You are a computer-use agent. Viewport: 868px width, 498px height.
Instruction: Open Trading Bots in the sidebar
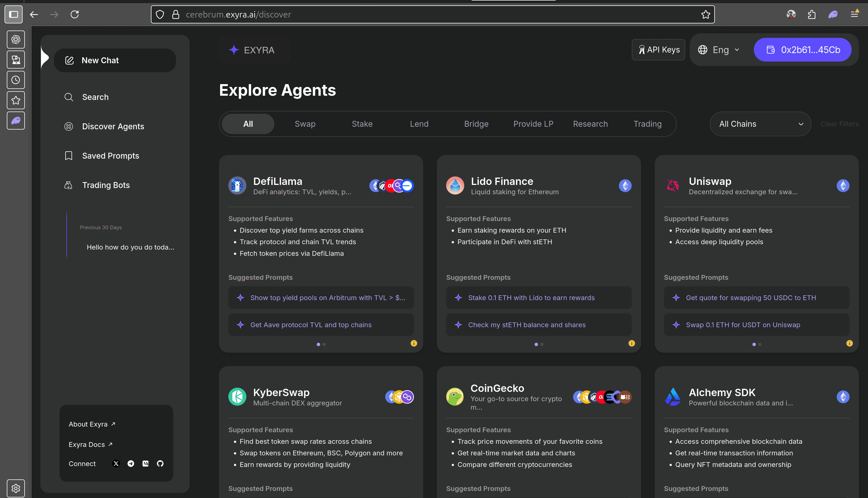click(x=106, y=185)
